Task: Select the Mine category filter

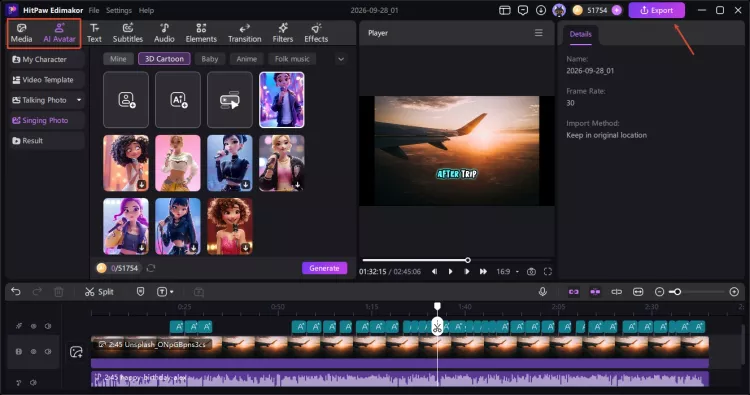Action: [118, 59]
